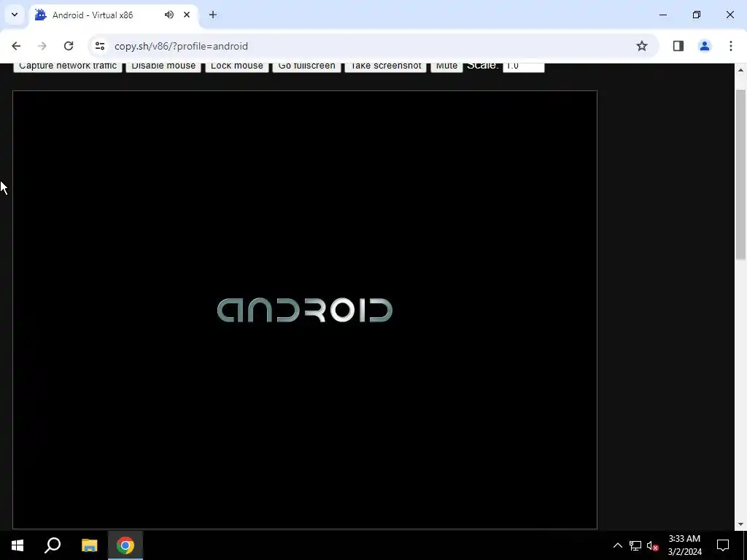Bookmark this page with the star icon
The image size is (747, 560).
point(642,46)
